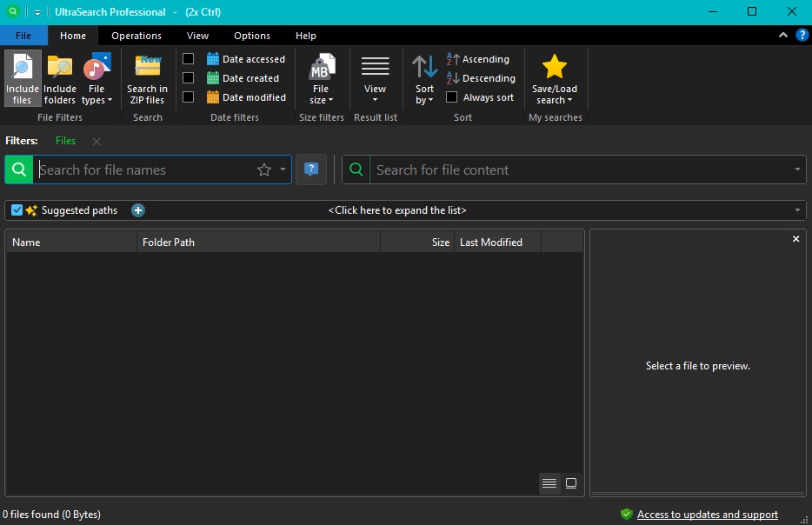This screenshot has height=525, width=812.
Task: Switch to the Options ribbon tab
Action: click(x=252, y=36)
